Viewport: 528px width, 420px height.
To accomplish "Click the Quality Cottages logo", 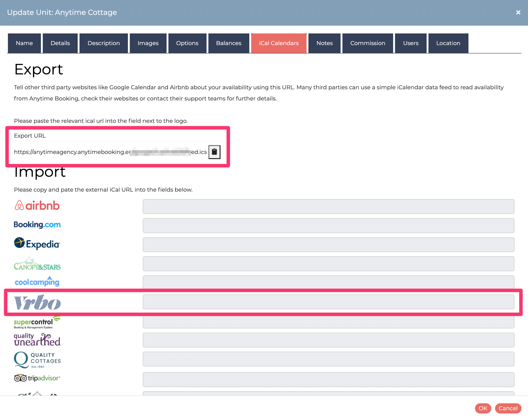I will [37, 360].
